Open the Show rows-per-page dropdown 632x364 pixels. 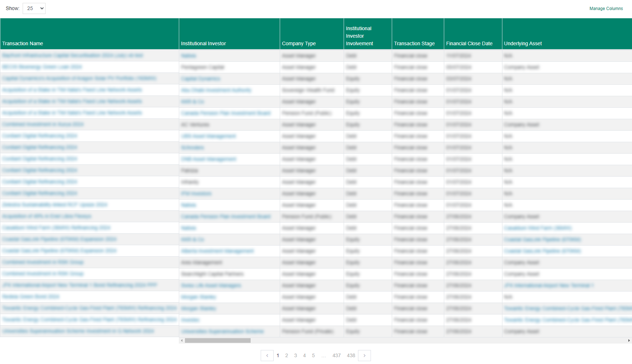pyautogui.click(x=34, y=8)
